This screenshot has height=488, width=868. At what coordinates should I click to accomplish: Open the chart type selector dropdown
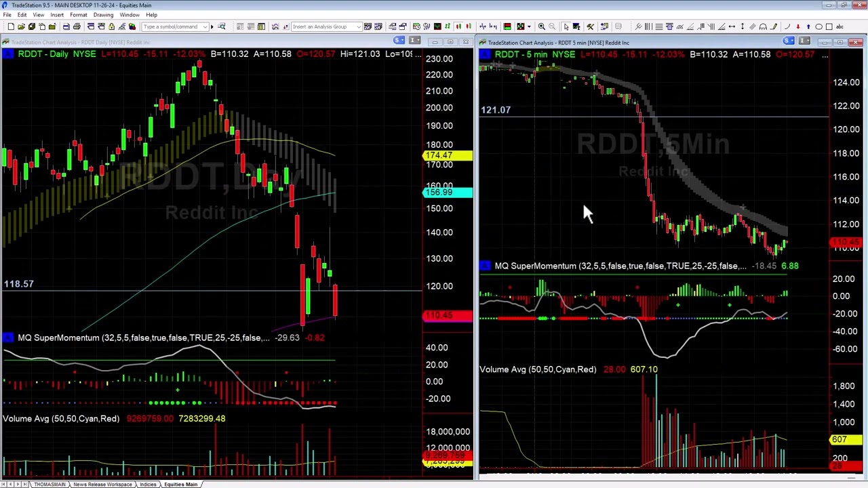[522, 26]
